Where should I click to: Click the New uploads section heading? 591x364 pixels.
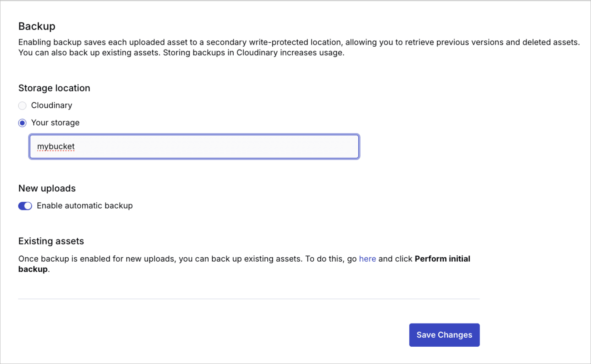[47, 188]
